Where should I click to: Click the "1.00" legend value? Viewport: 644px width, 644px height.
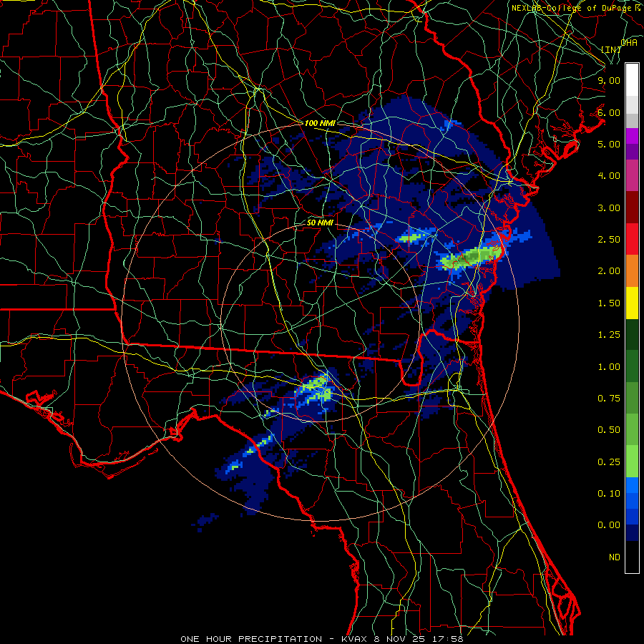[x=609, y=367]
